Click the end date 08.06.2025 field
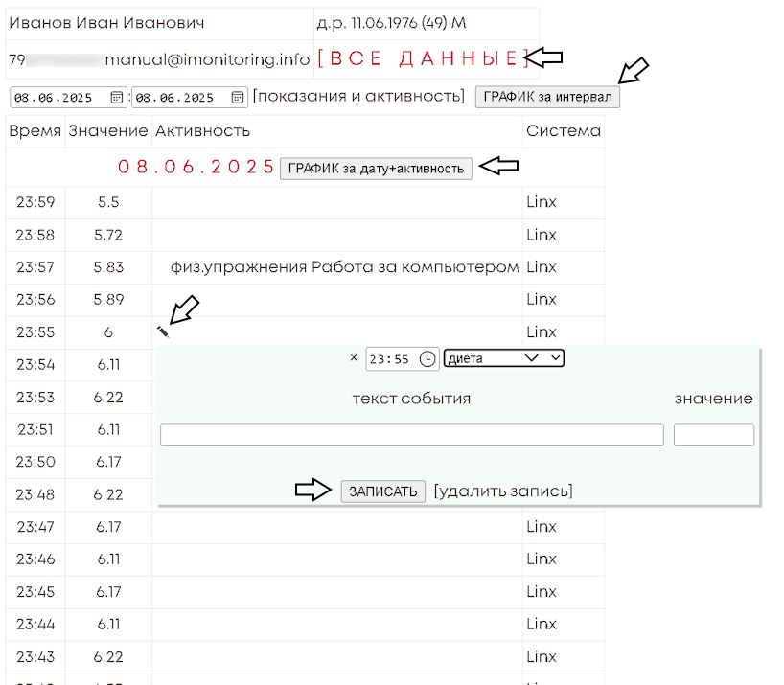784x685 pixels. click(178, 97)
